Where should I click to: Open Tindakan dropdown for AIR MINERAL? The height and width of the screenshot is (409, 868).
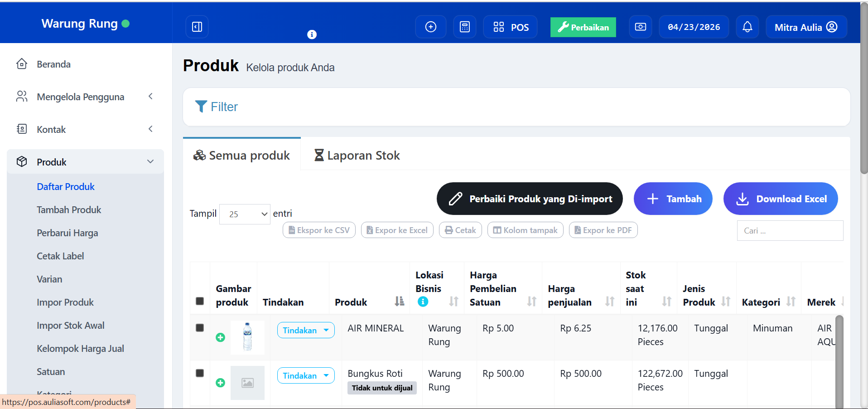tap(306, 330)
